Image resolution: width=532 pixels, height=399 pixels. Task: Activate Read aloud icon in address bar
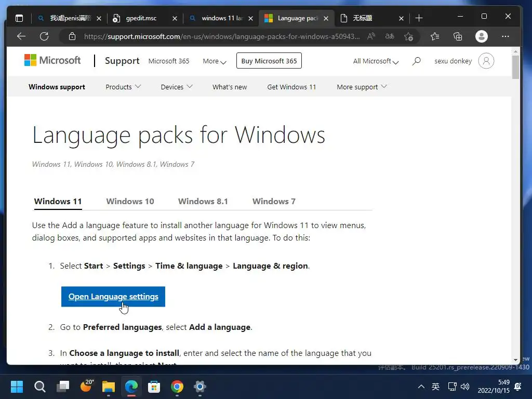point(371,36)
